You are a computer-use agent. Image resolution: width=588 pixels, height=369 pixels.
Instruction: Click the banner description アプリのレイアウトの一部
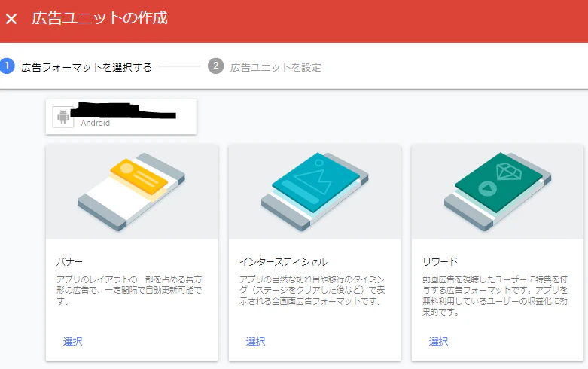point(129,290)
